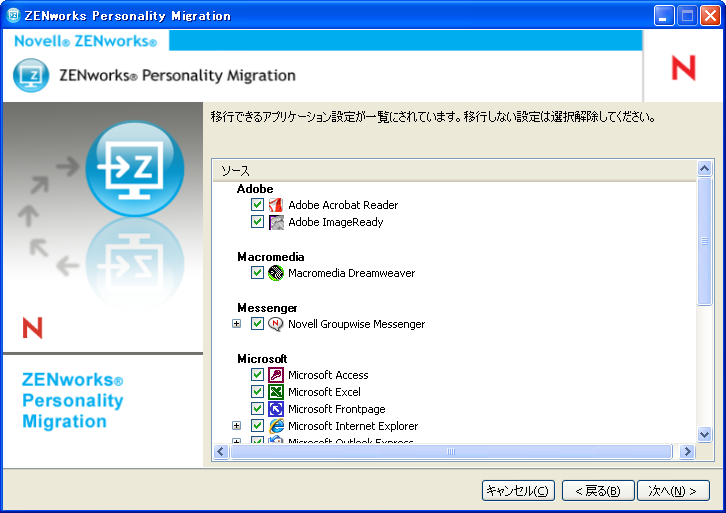
Task: Select the Microsoft Access label
Action: [328, 375]
